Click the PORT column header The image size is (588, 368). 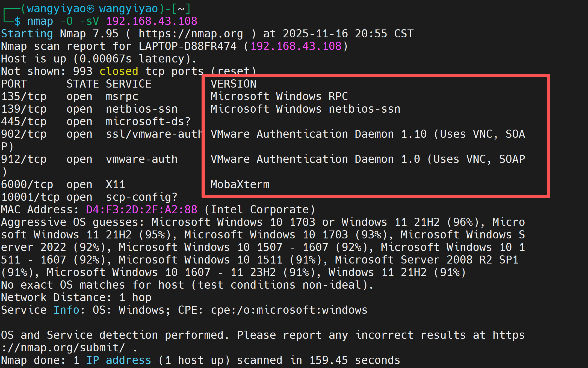click(x=14, y=84)
